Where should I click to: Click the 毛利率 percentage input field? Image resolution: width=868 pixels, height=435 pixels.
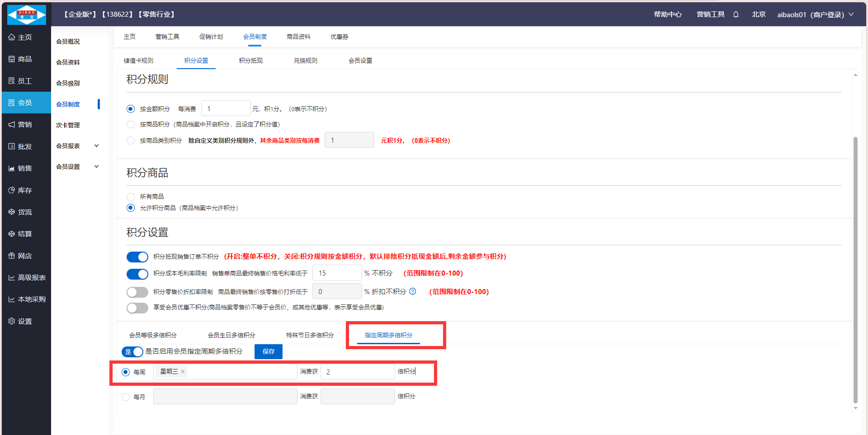point(337,273)
